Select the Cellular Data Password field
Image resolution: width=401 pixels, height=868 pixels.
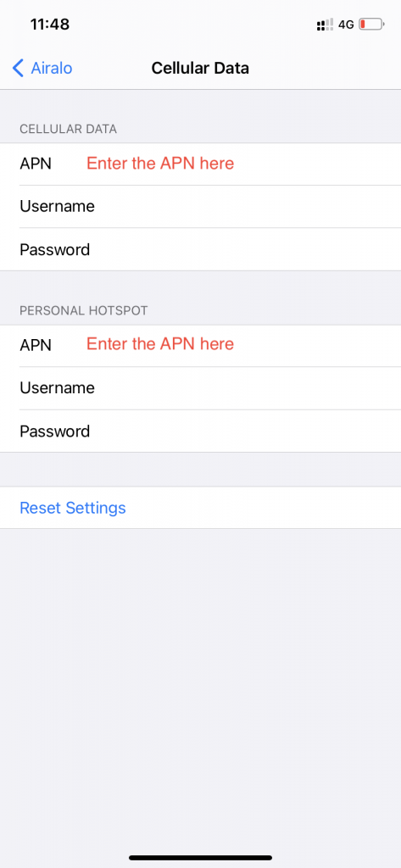click(x=200, y=250)
